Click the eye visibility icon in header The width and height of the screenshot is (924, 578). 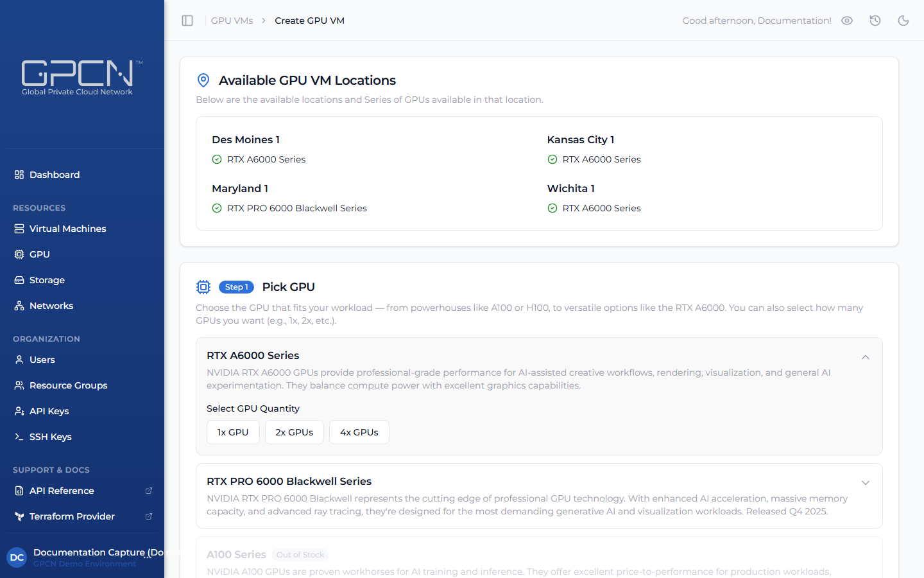coord(847,21)
